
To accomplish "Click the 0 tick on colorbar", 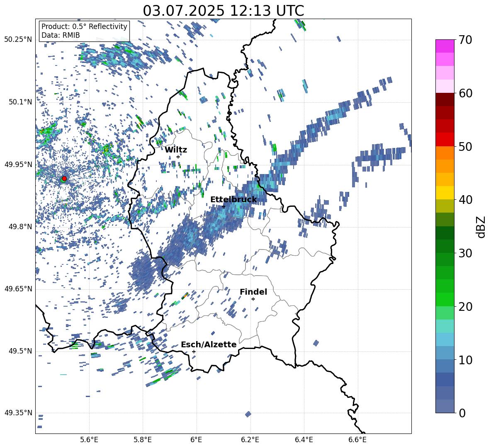I will (462, 413).
